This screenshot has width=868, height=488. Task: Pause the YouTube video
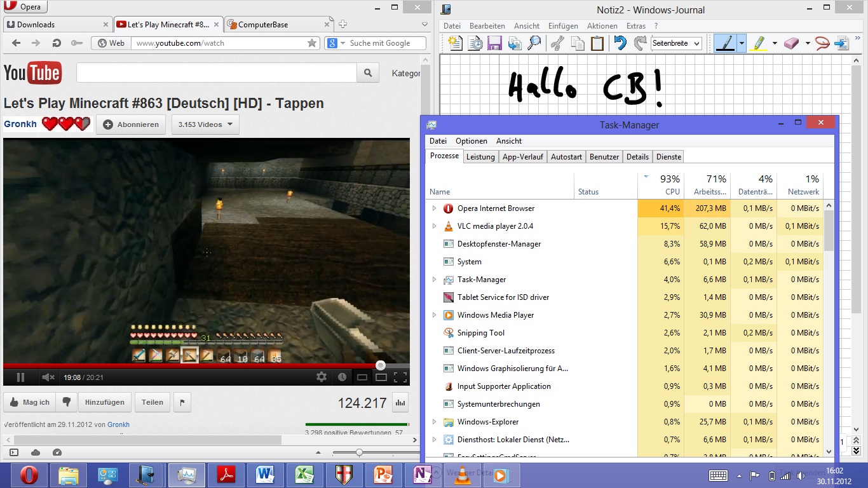pyautogui.click(x=20, y=377)
